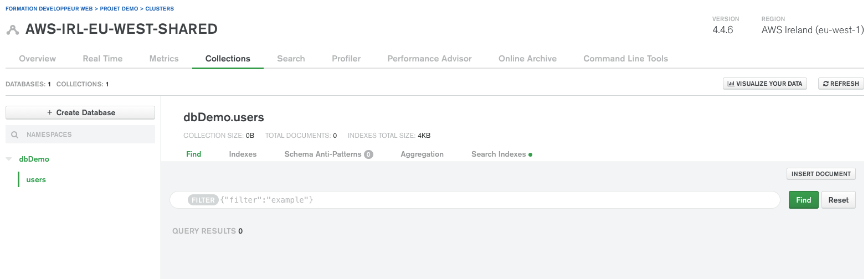
Task: Open the Metrics tab
Action: click(x=164, y=59)
